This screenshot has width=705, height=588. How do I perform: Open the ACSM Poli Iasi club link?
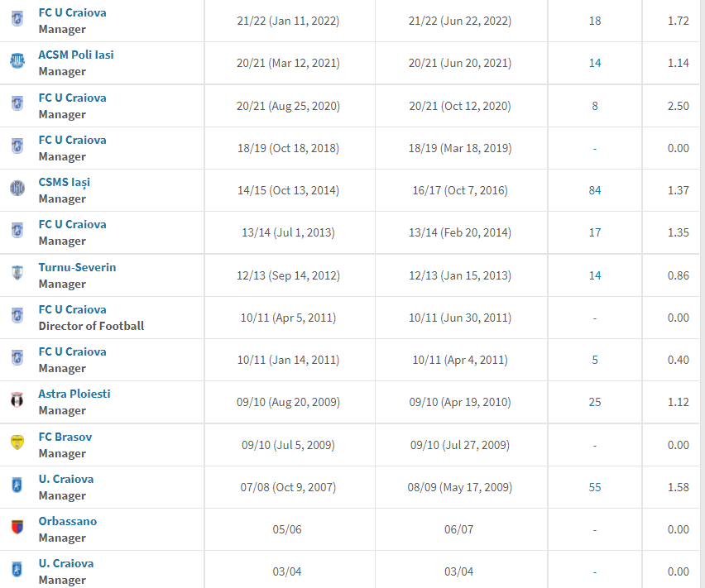click(76, 55)
